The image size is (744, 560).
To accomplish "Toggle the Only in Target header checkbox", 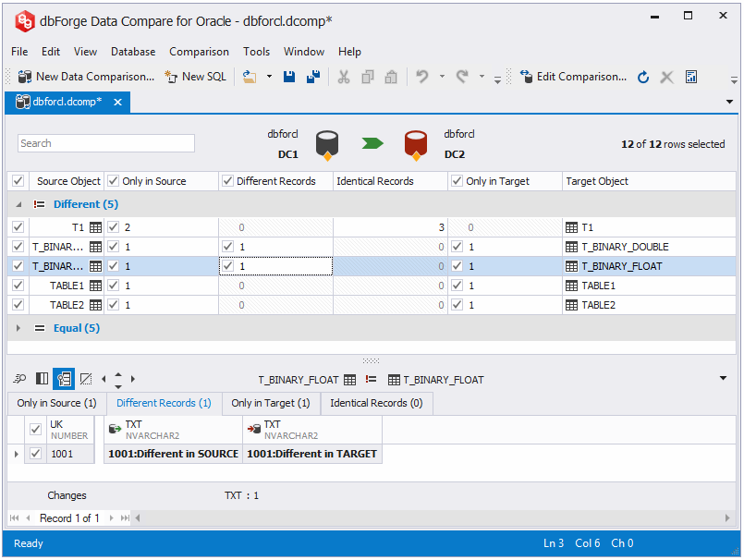I will 457,181.
